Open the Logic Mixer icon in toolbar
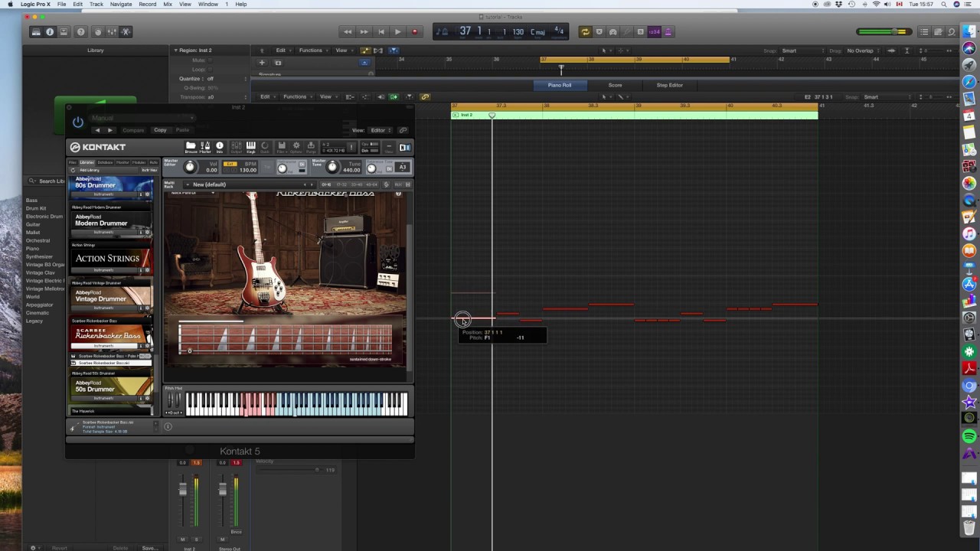980x551 pixels. click(112, 32)
